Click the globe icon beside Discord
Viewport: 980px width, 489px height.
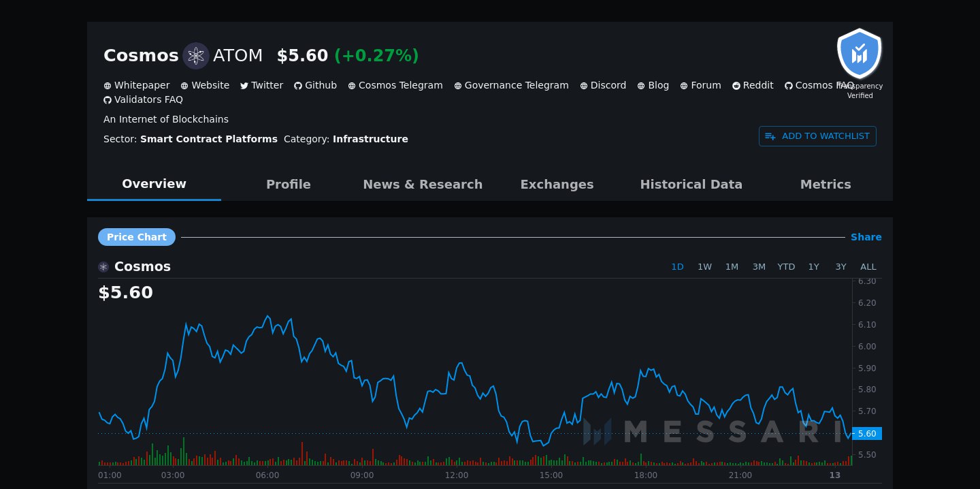584,86
